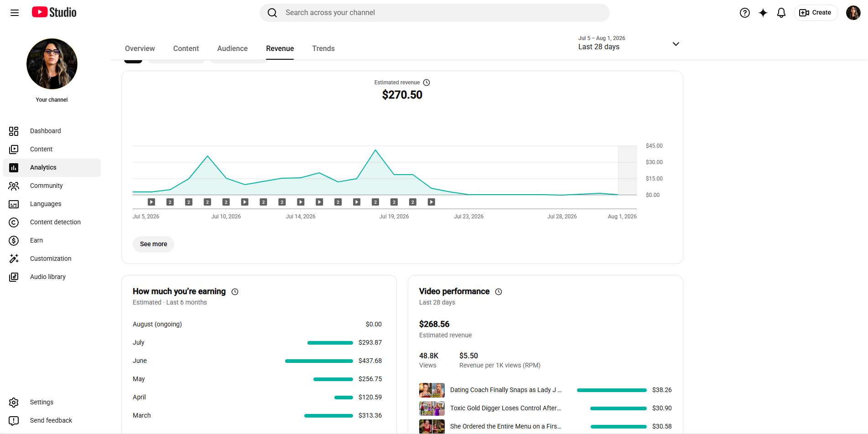Open the Dating Coach video thumbnail
Viewport: 868px width, 434px height.
click(x=431, y=390)
